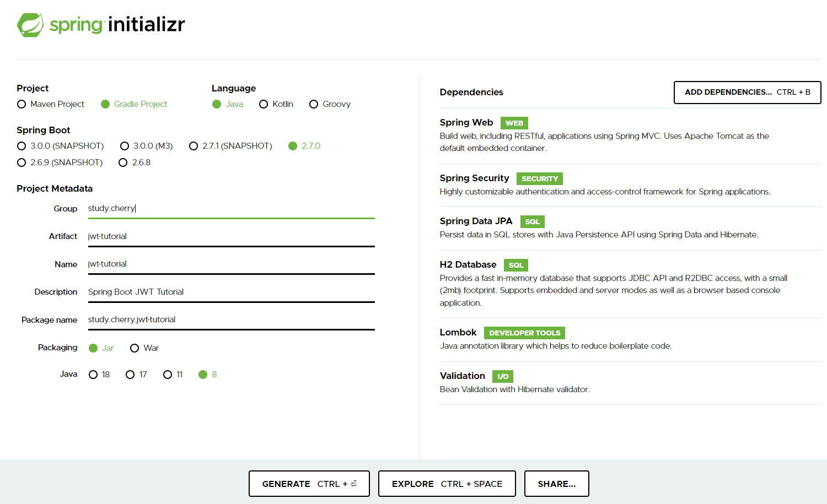
Task: Select Spring Boot 2.7.0 version
Action: [304, 146]
